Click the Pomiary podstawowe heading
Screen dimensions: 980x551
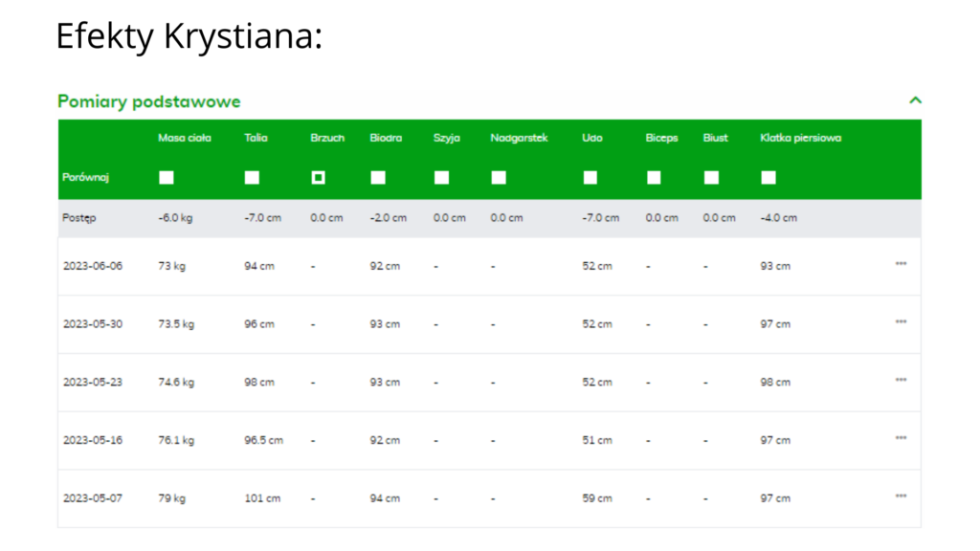click(x=149, y=101)
